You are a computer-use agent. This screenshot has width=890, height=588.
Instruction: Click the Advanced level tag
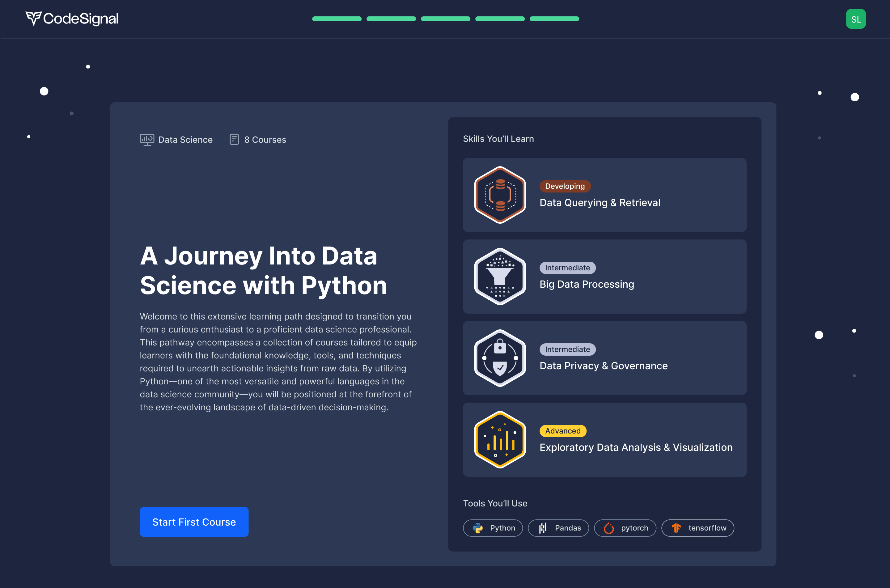(563, 431)
